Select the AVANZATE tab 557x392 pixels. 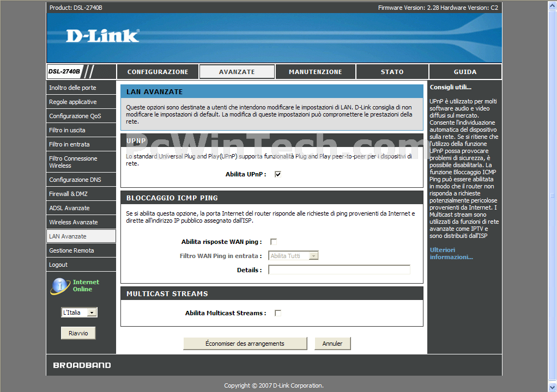237,72
